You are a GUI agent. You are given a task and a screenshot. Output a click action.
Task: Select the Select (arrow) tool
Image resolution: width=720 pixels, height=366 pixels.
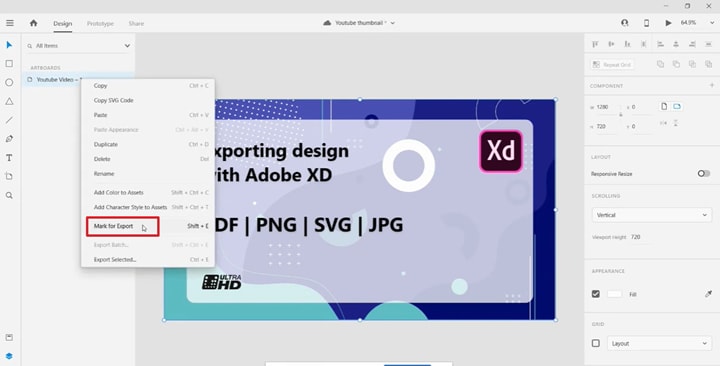[9, 45]
